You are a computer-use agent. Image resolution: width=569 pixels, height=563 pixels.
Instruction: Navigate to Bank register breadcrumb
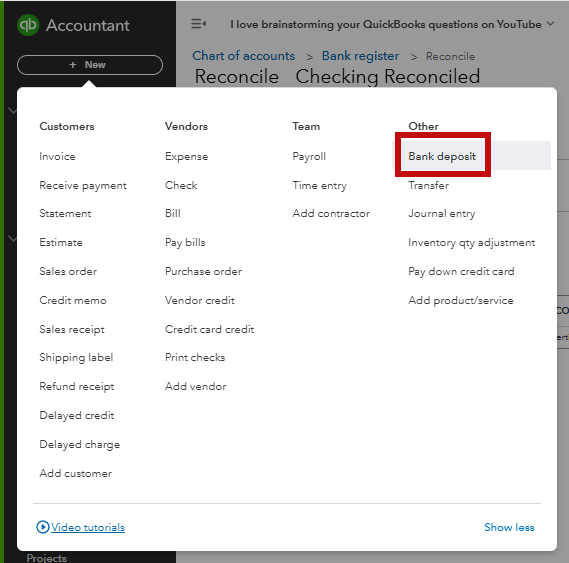[360, 56]
